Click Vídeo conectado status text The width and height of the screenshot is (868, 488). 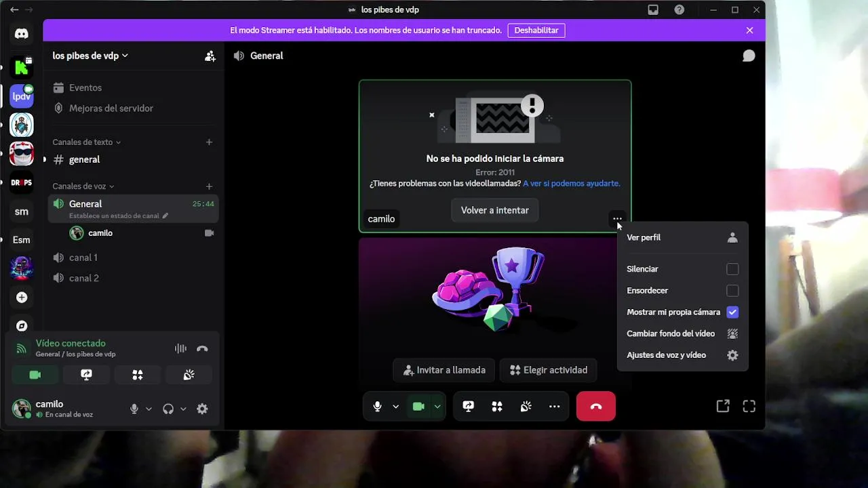(71, 344)
